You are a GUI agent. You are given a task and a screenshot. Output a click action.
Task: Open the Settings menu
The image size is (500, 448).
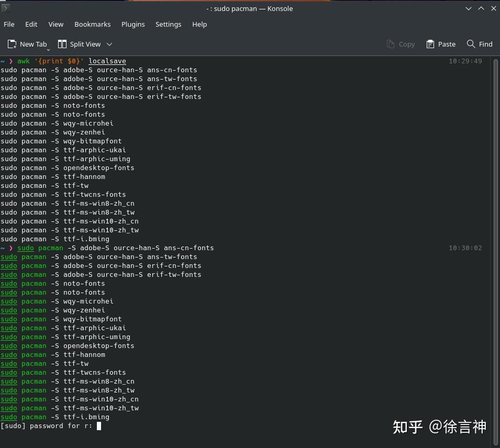coord(168,24)
